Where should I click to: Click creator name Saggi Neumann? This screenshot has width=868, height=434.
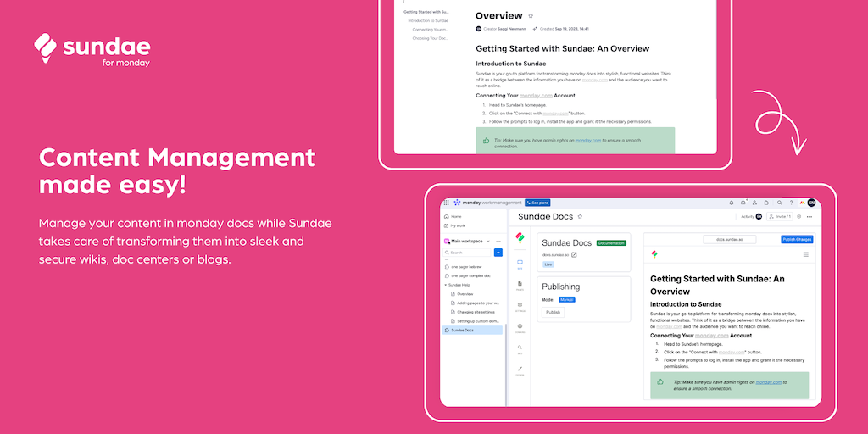tap(512, 28)
